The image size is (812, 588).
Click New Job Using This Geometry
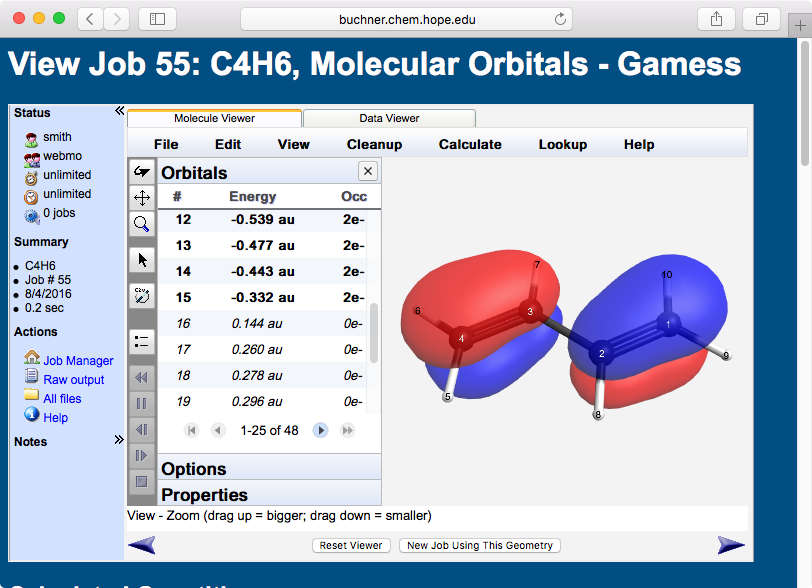(x=480, y=546)
